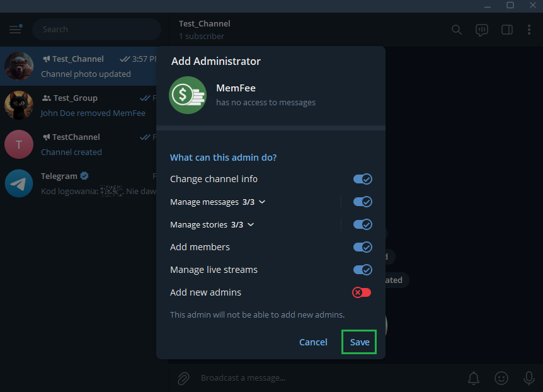Click 'has no access to messages' text

pyautogui.click(x=266, y=103)
